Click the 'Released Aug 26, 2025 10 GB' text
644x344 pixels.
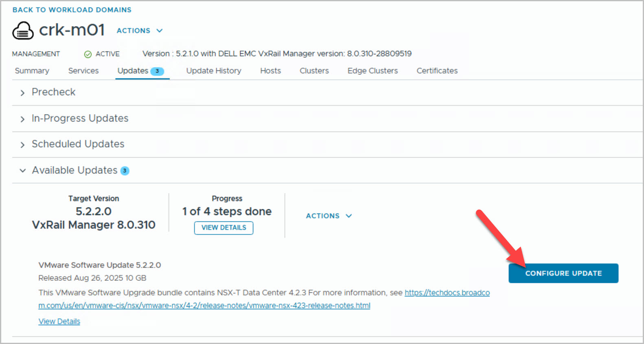(x=92, y=278)
